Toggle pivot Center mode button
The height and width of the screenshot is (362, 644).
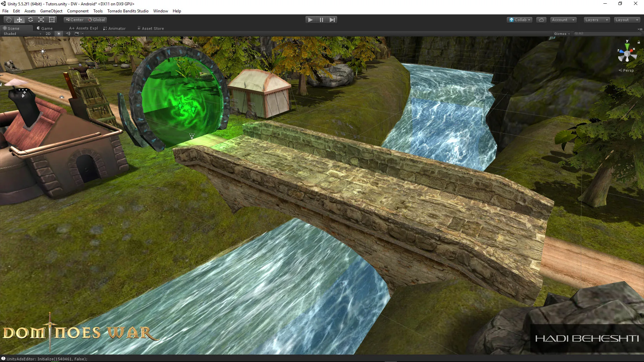(x=75, y=20)
